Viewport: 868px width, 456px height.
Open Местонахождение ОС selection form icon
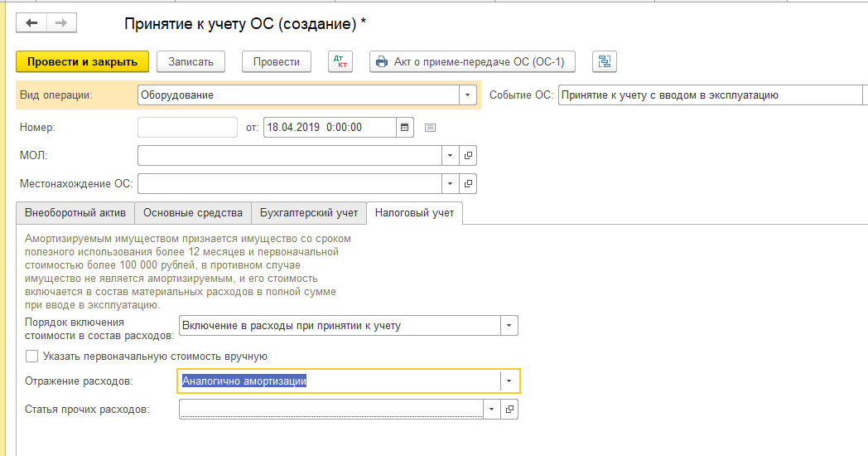tap(468, 183)
